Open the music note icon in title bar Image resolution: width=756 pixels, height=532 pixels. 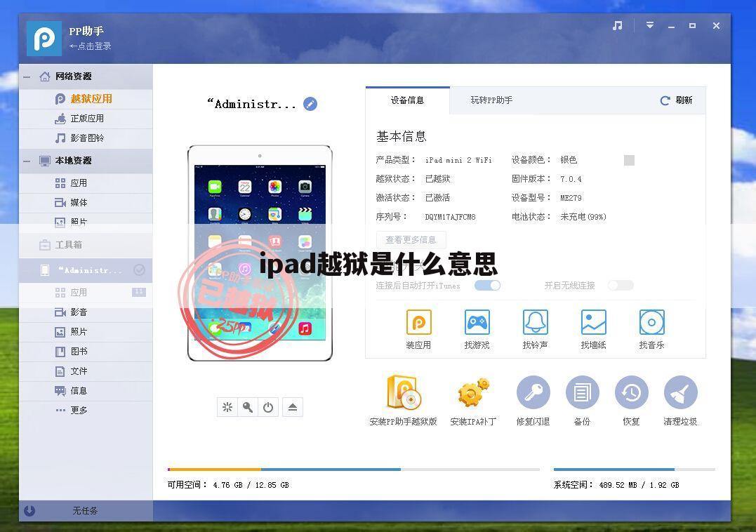pyautogui.click(x=617, y=25)
